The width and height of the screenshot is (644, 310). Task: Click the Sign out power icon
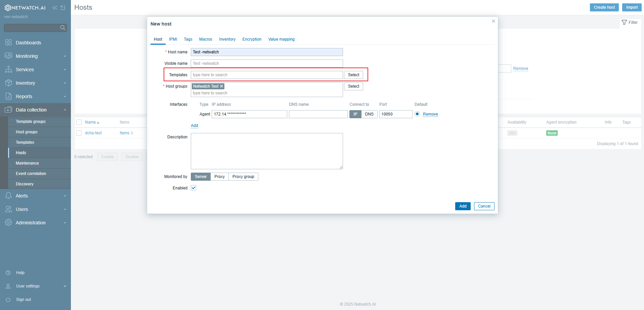[x=8, y=300]
